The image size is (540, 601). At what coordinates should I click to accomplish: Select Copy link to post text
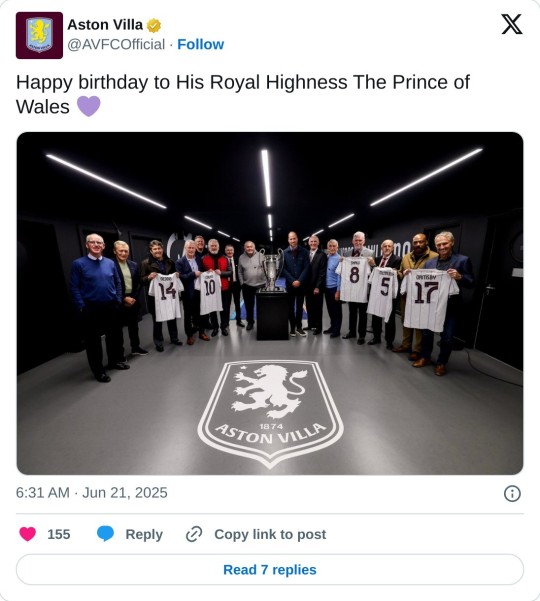[270, 534]
